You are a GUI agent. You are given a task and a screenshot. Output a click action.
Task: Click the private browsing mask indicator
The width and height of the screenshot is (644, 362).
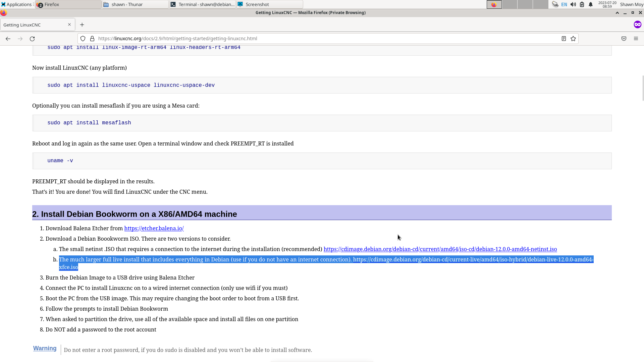637,24
